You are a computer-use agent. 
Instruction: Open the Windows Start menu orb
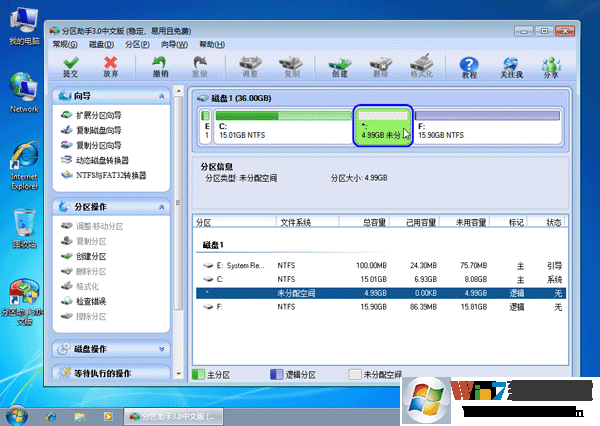tap(17, 414)
